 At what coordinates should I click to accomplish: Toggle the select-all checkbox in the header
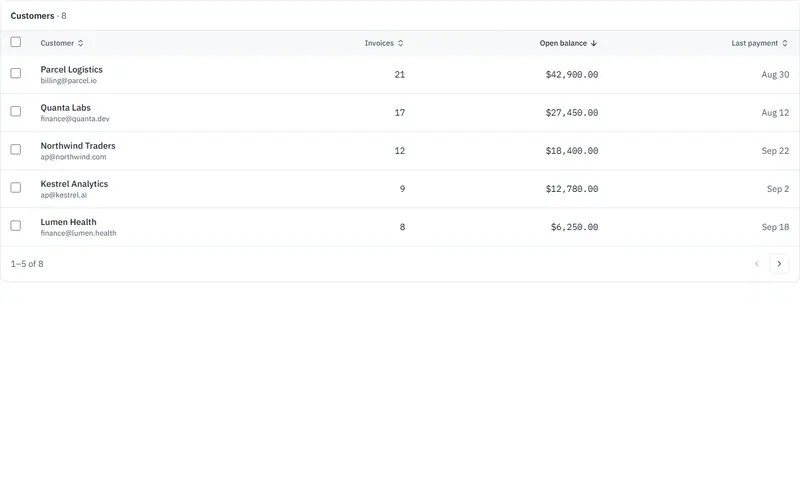pyautogui.click(x=16, y=42)
